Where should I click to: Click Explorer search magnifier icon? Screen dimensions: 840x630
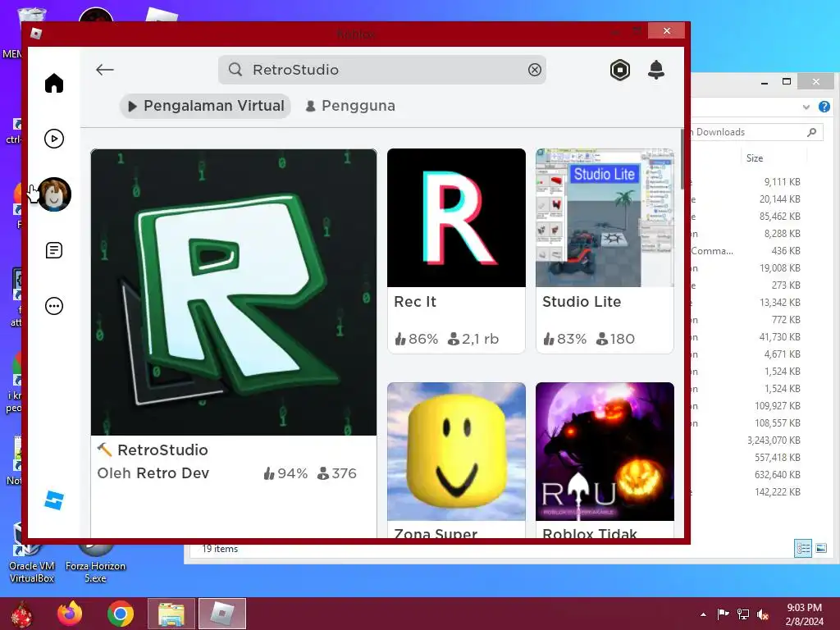[x=811, y=132]
